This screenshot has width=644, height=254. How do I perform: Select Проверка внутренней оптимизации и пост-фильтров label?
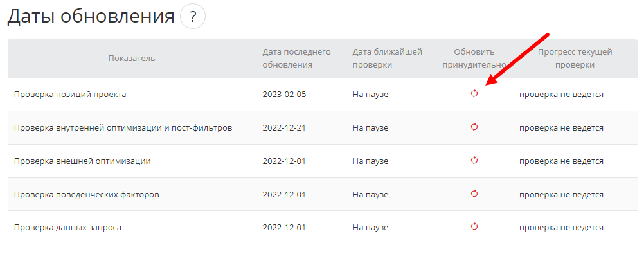click(123, 128)
